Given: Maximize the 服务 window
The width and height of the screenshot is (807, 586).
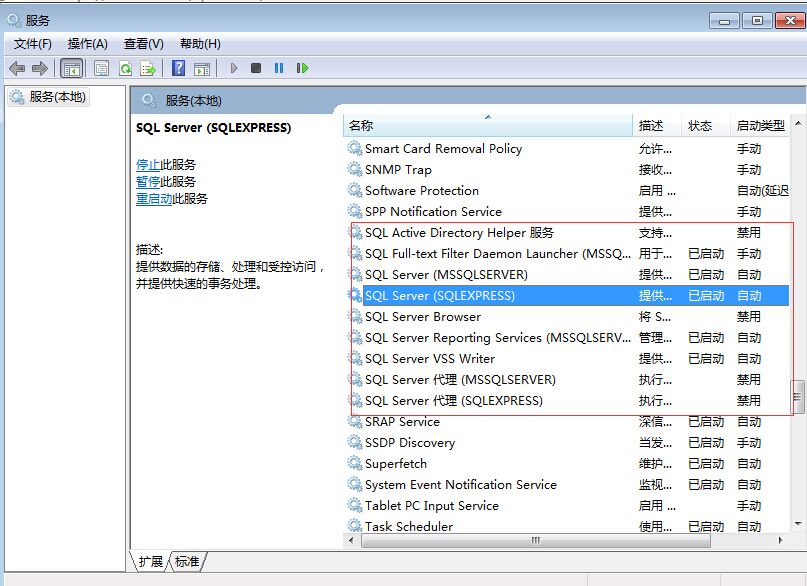Looking at the screenshot, I should (757, 21).
